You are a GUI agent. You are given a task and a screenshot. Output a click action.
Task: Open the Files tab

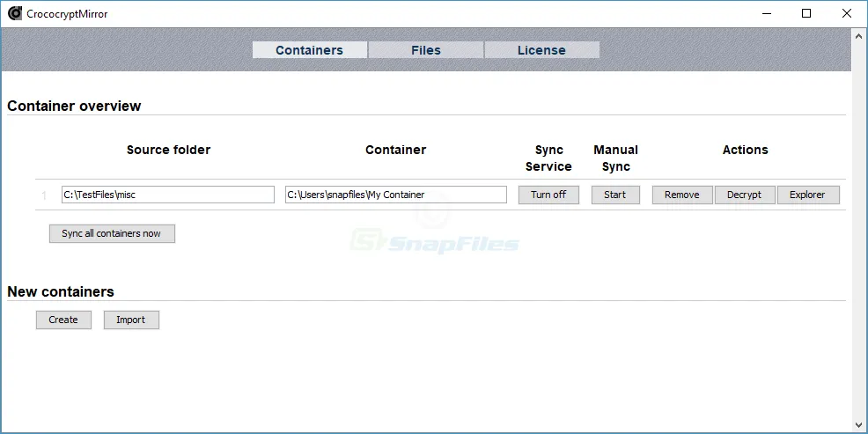426,50
